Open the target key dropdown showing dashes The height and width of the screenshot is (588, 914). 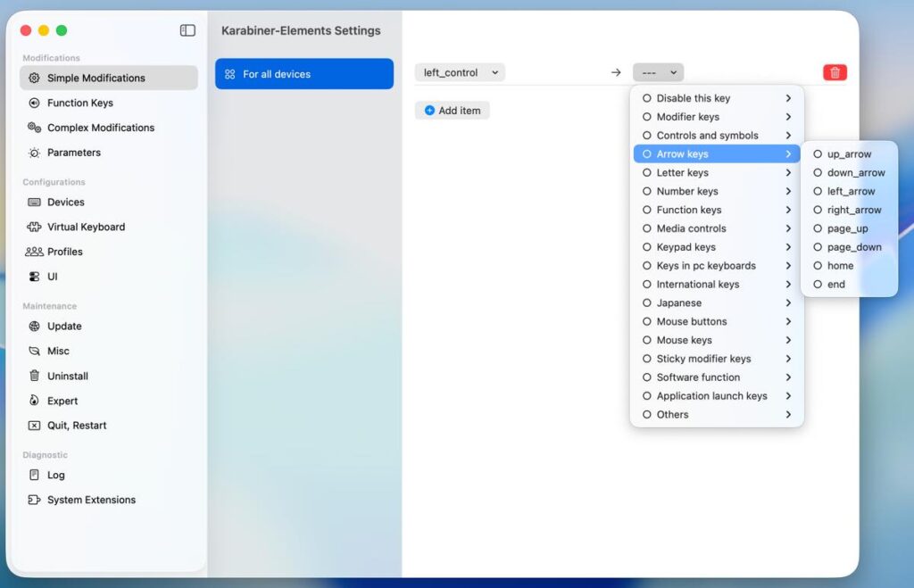point(658,73)
